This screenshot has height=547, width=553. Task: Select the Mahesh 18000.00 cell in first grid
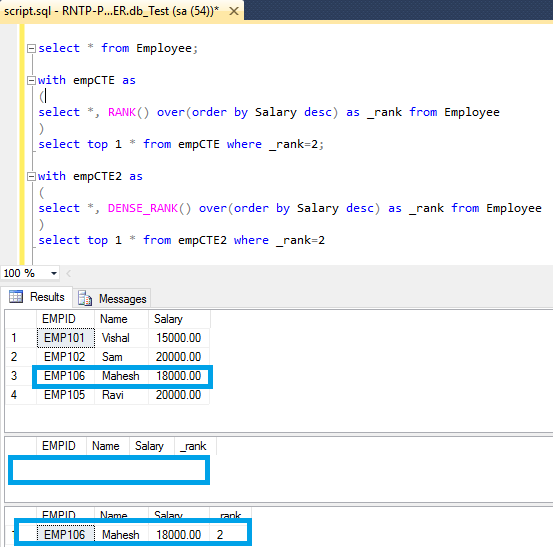[x=178, y=376]
